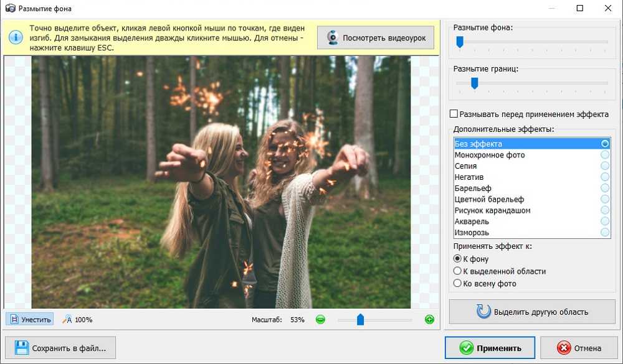This screenshot has width=623, height=364.
Task: Save result with Сохранить в файл button
Action: (x=60, y=348)
